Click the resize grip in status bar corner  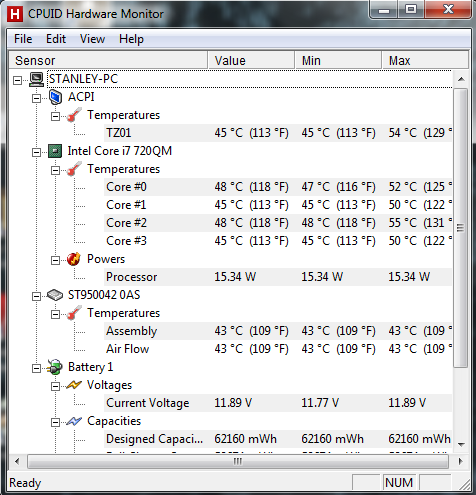click(464, 485)
